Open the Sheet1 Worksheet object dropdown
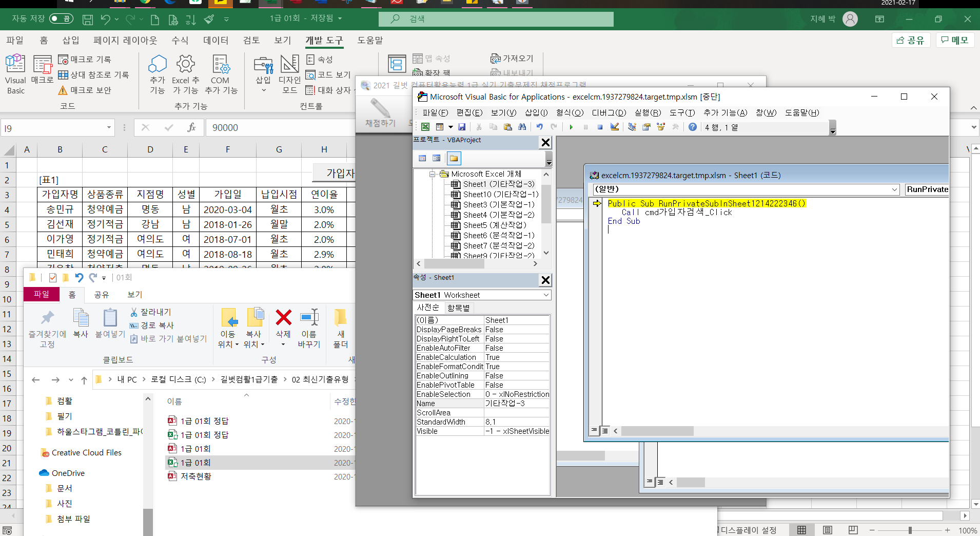980x536 pixels. 546,295
